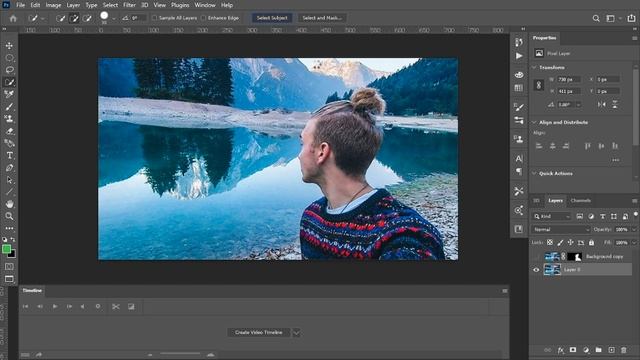This screenshot has height=360, width=640.
Task: Open the tool preset picker arrow
Action: (43, 19)
